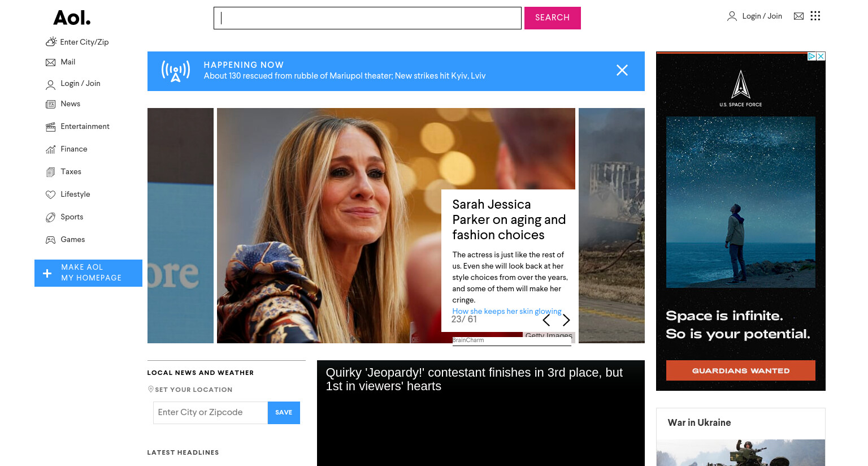Select the location pin beside Set Your Location
The image size is (868, 466).
click(151, 389)
